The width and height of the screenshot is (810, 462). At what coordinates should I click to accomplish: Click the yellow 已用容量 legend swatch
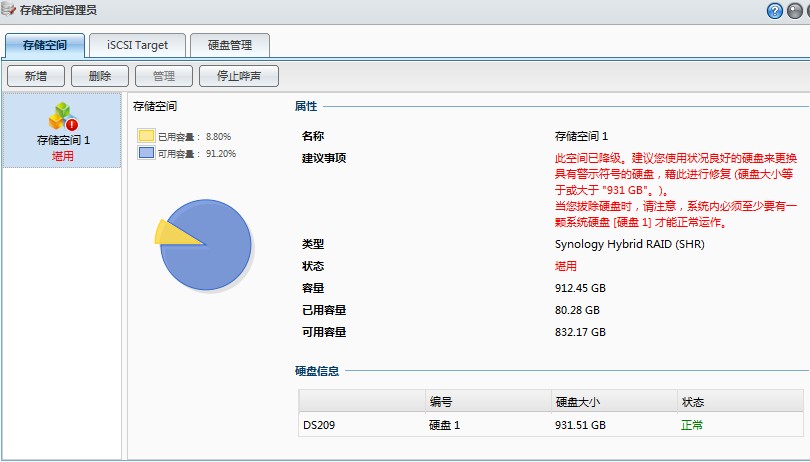click(146, 136)
